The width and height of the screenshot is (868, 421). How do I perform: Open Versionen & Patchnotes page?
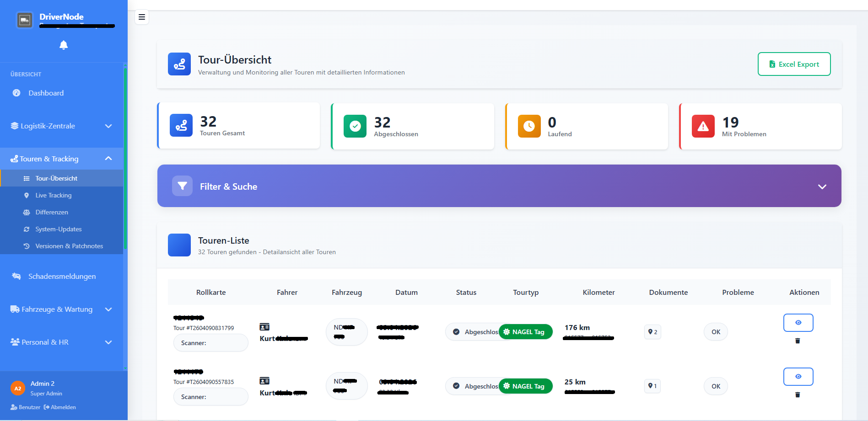point(62,246)
